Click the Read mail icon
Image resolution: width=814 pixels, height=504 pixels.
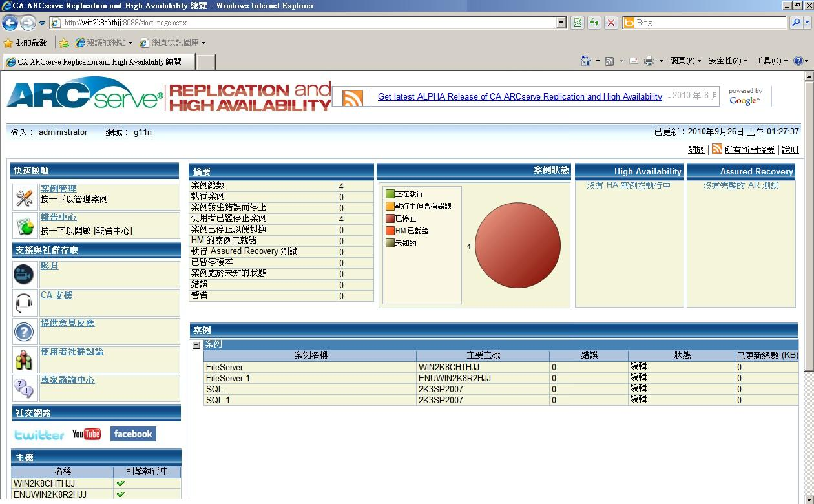click(x=633, y=61)
